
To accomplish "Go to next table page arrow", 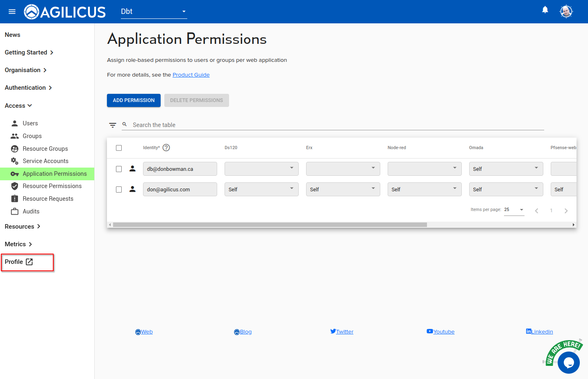I will [566, 211].
